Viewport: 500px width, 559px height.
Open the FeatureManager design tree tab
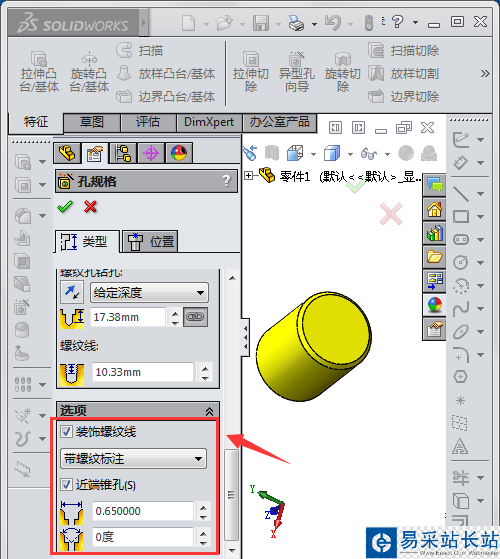point(67,153)
